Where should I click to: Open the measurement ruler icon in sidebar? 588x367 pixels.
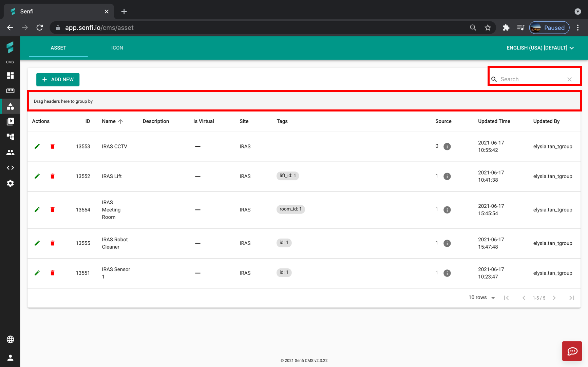[x=10, y=91]
